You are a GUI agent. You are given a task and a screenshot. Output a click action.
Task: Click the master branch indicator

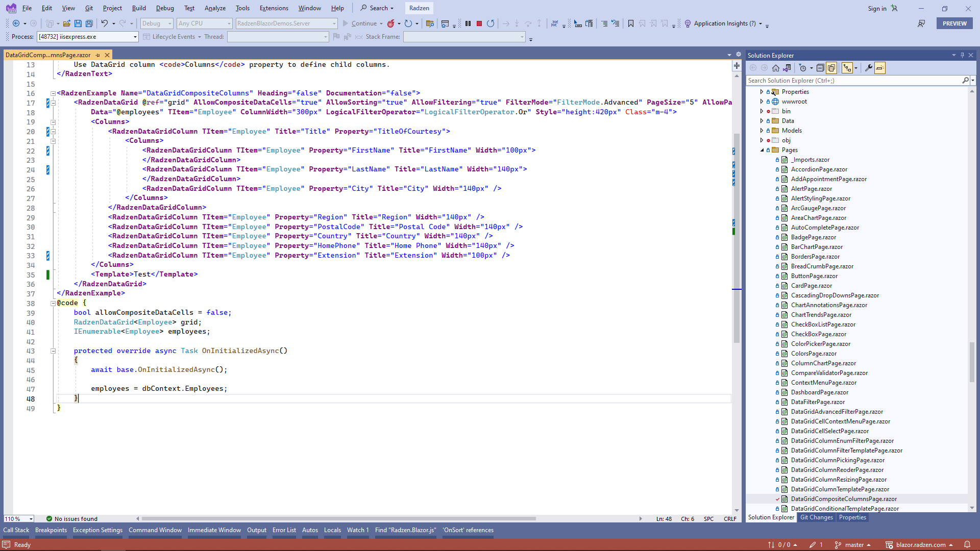click(x=853, y=545)
